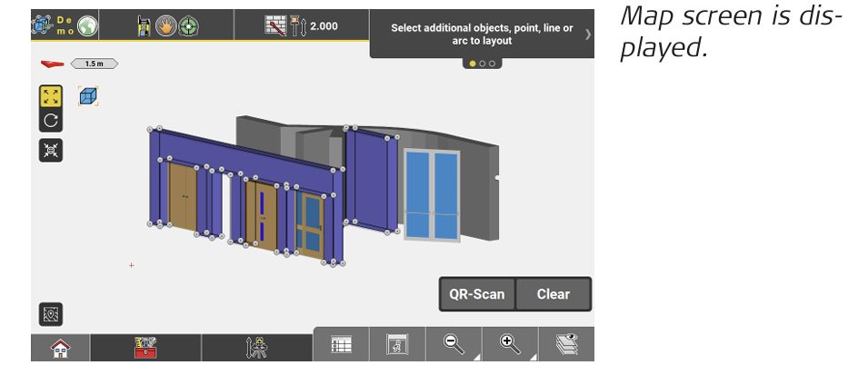Open the point list table icon
Image resolution: width=868 pixels, height=365 pixels.
tap(341, 345)
